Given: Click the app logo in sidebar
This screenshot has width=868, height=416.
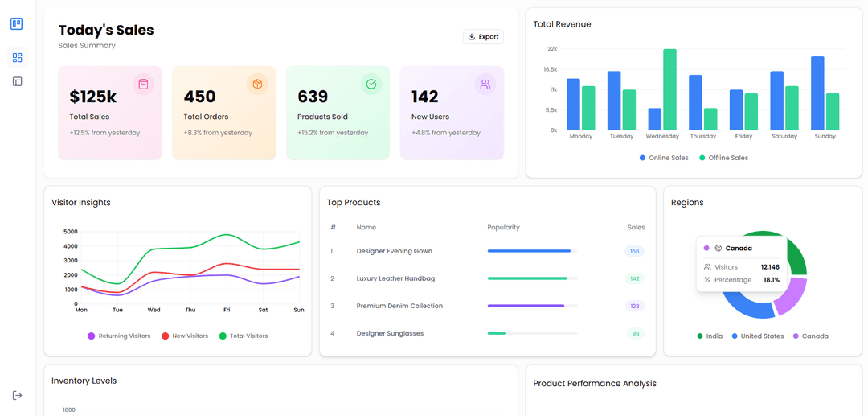Looking at the screenshot, I should coord(16,24).
